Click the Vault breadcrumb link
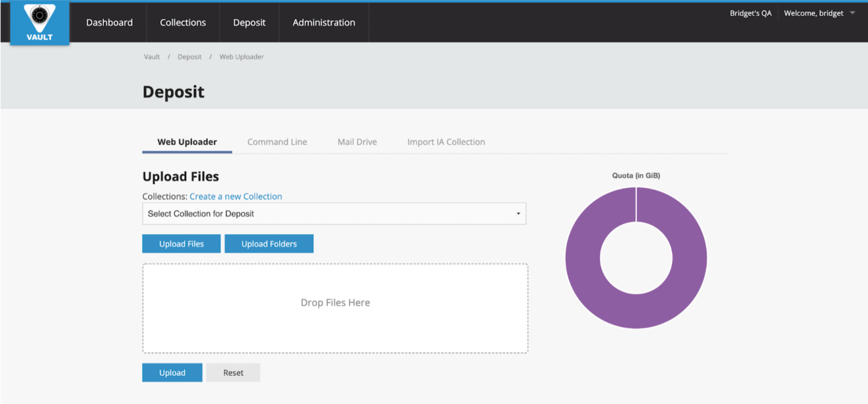The height and width of the screenshot is (404, 868). pyautogui.click(x=152, y=57)
